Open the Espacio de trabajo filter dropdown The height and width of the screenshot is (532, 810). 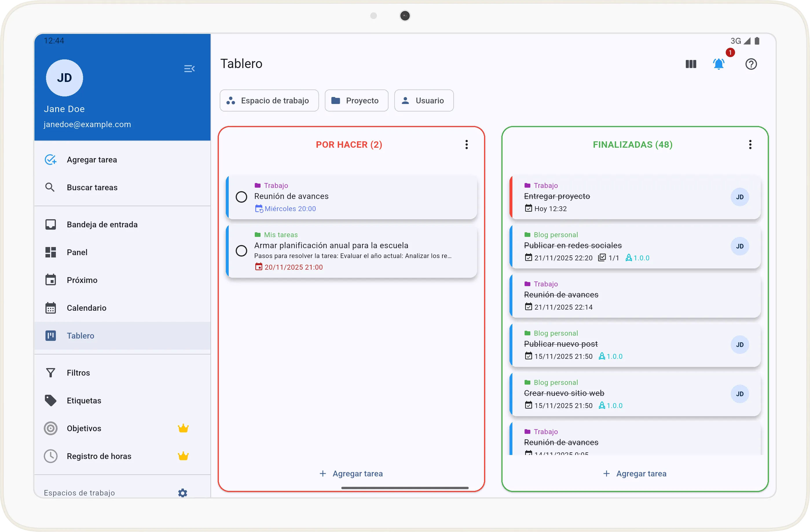[x=269, y=101]
